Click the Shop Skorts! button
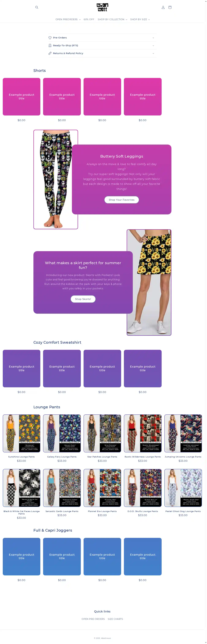This screenshot has width=207, height=644. point(83,299)
